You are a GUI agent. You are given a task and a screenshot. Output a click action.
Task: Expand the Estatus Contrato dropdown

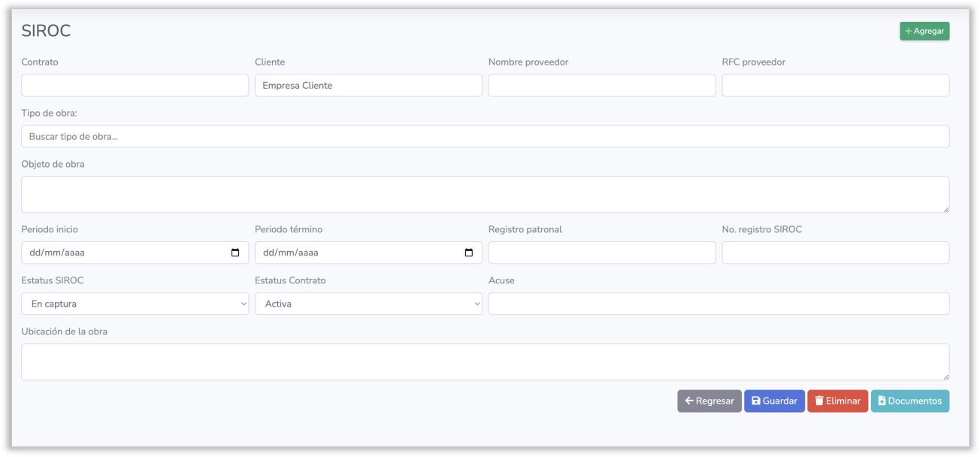tap(368, 304)
